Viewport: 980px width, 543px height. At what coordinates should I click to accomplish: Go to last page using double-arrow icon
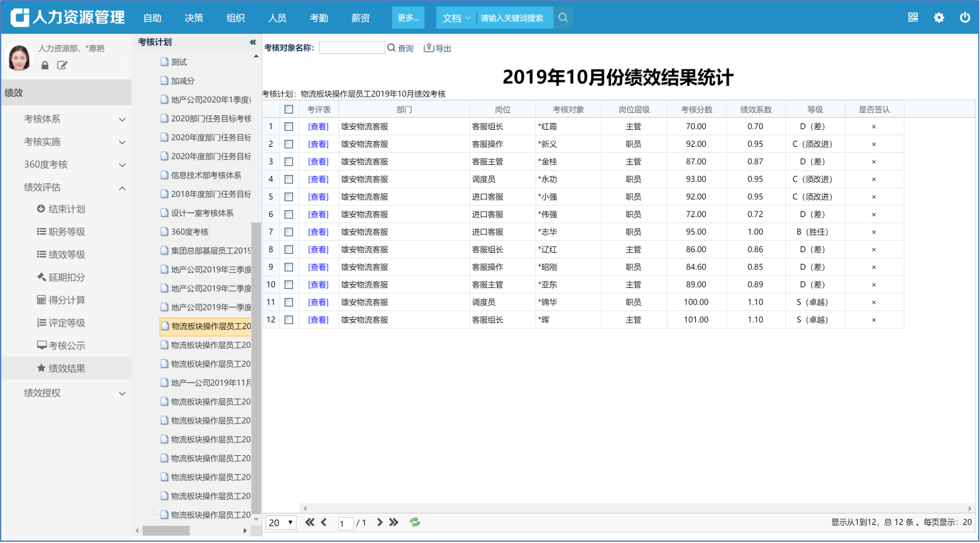[394, 522]
